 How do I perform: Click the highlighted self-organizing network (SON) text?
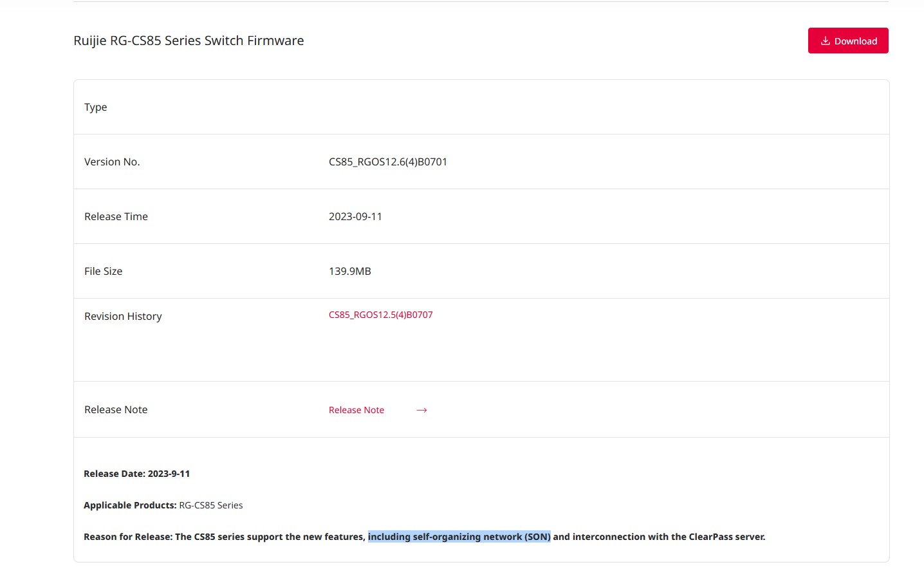459,537
